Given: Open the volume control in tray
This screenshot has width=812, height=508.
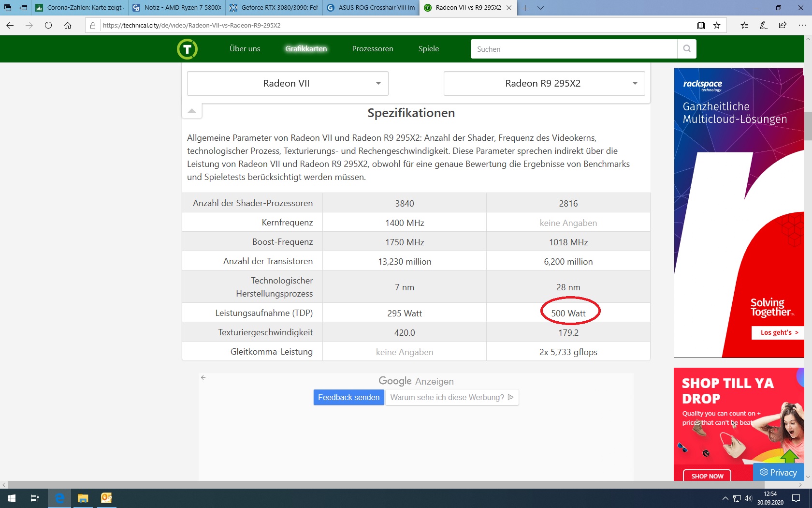Looking at the screenshot, I should coord(748,498).
